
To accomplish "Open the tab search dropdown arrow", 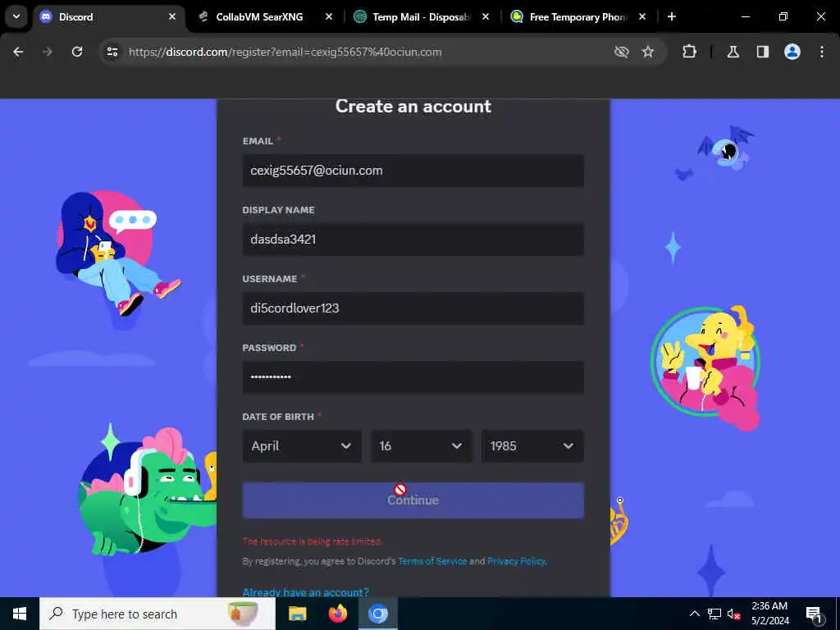I will pyautogui.click(x=16, y=16).
